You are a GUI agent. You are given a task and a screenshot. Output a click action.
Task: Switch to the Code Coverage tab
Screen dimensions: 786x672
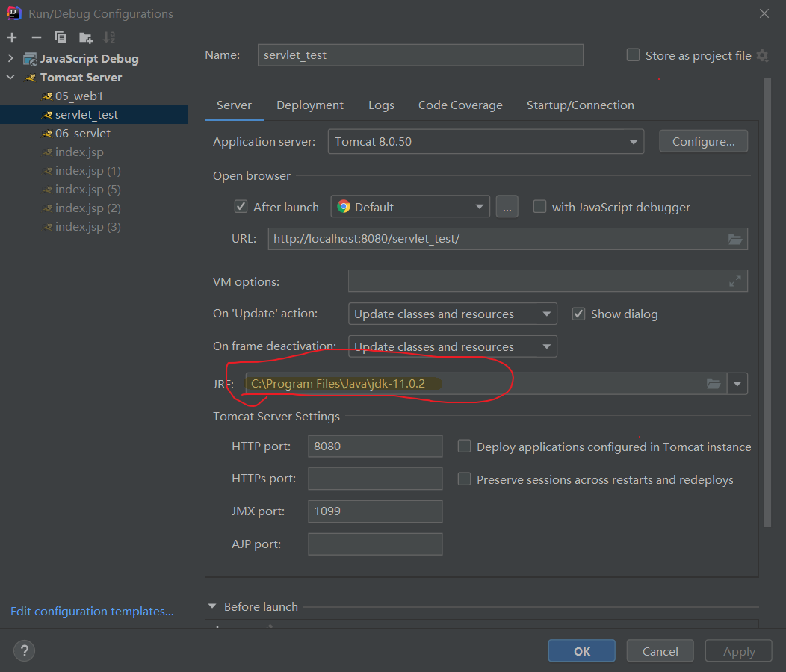click(x=460, y=105)
